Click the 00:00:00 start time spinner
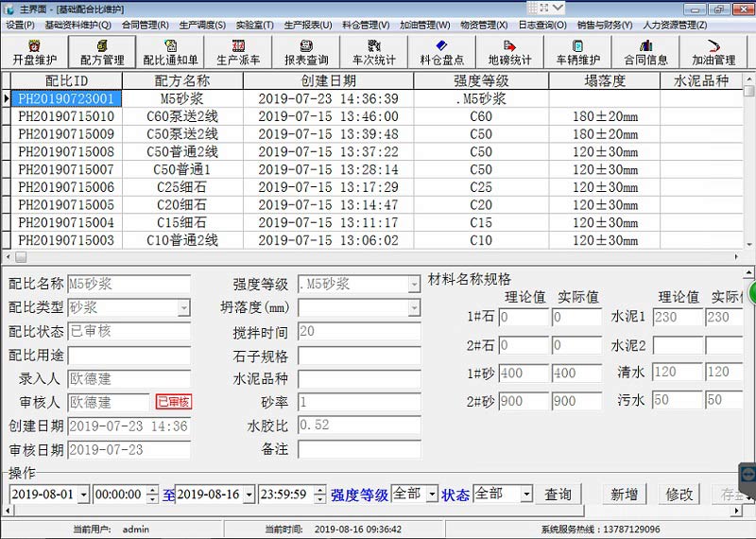Viewport: 756px width, 539px height. pos(152,495)
